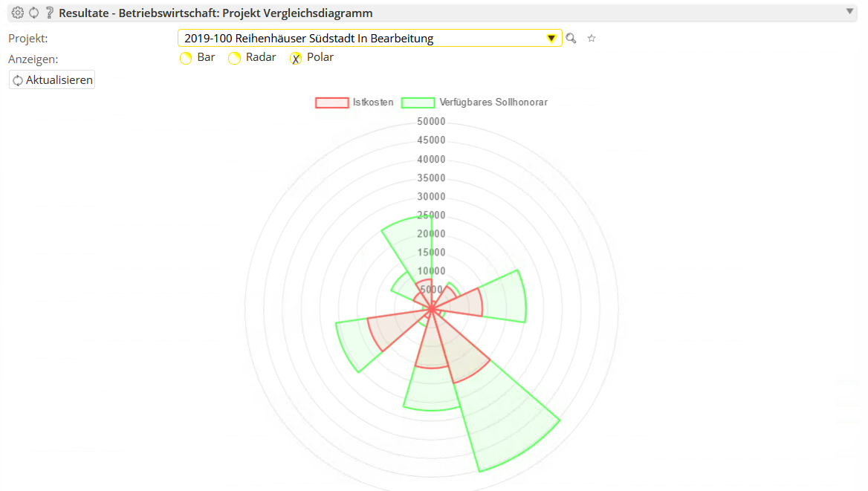
Task: Collapse the panel via the top-right chevron
Action: click(x=849, y=12)
